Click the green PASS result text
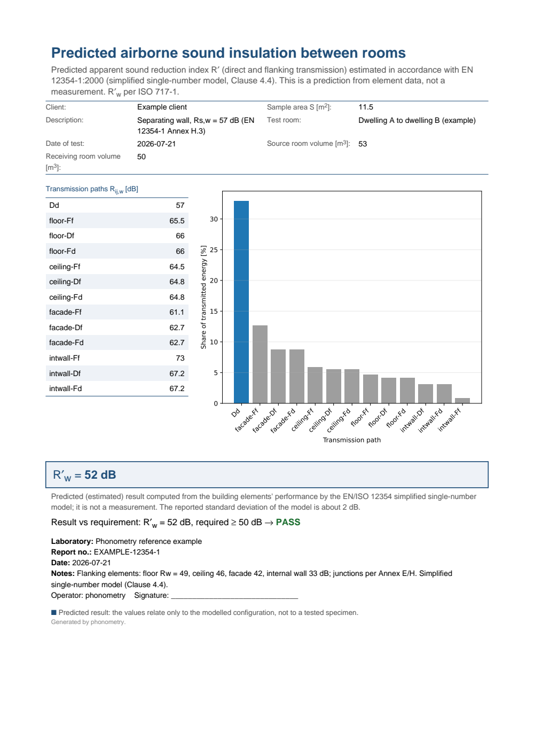The width and height of the screenshot is (534, 756). pos(288,523)
